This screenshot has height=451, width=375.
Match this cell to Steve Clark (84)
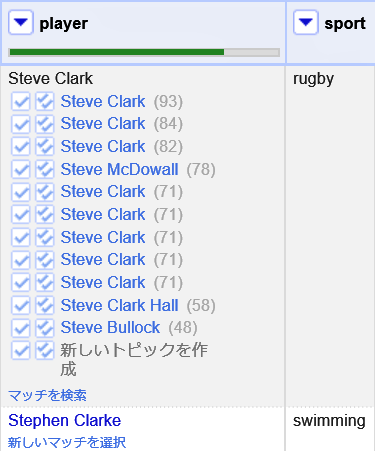(x=21, y=124)
